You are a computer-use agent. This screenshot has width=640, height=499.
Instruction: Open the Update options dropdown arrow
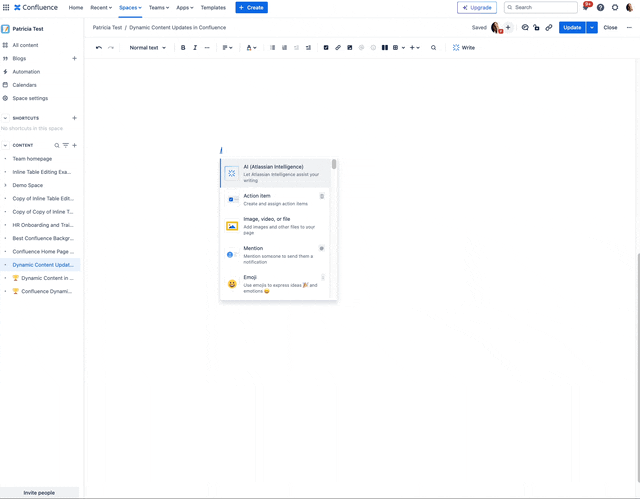[592, 27]
